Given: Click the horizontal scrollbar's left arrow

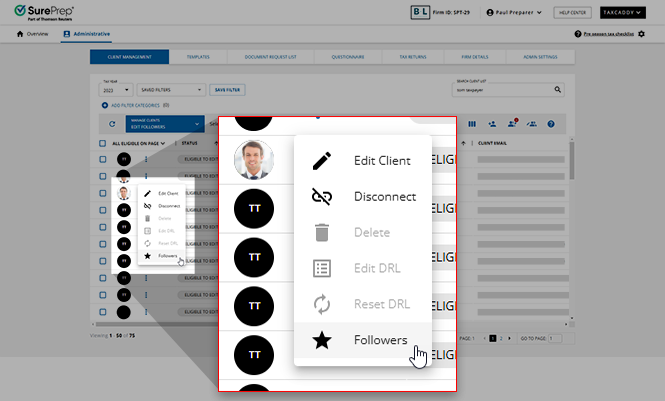Looking at the screenshot, I should [93, 324].
